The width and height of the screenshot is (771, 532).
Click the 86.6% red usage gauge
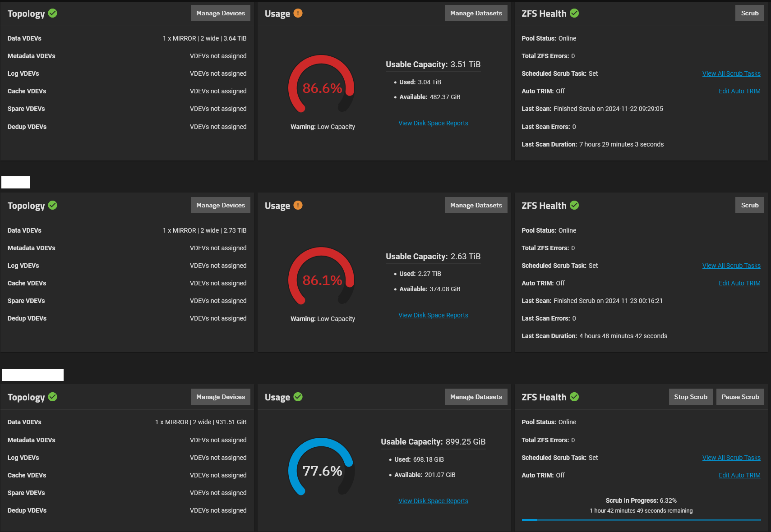coord(322,84)
